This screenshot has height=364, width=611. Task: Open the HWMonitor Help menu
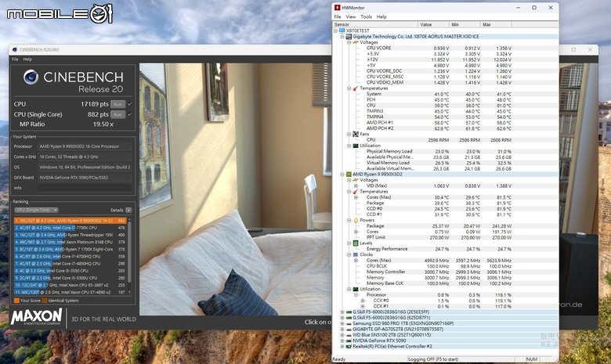[381, 16]
